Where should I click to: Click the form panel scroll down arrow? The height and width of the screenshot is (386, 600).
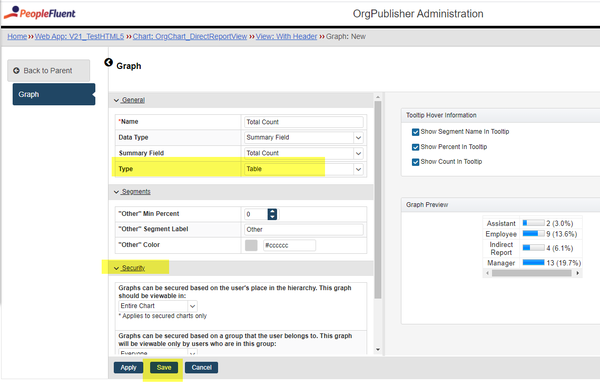[378, 349]
